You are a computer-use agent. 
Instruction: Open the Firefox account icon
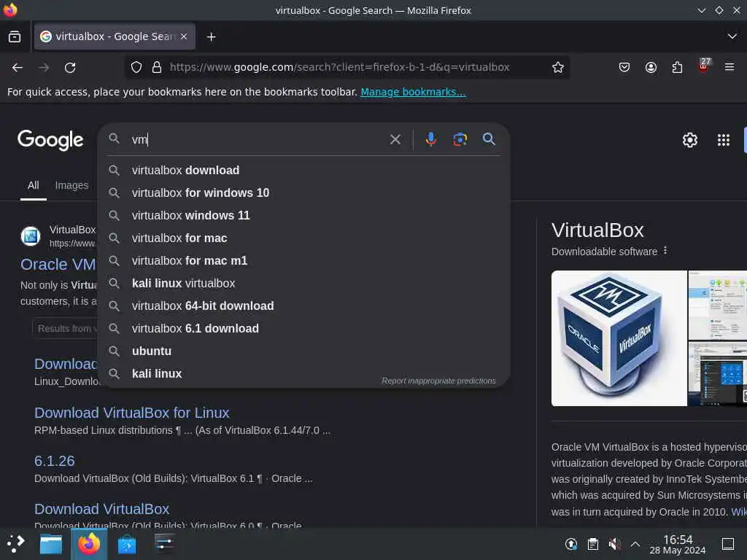tap(651, 67)
